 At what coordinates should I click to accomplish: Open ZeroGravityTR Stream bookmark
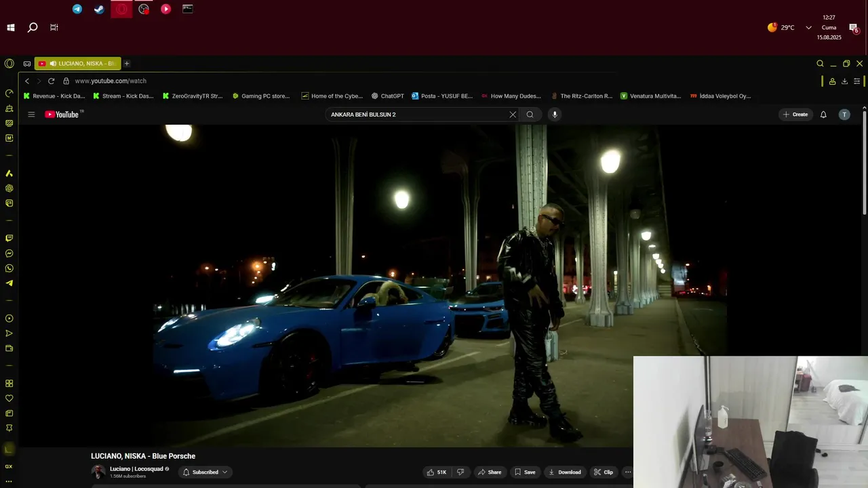pyautogui.click(x=193, y=96)
